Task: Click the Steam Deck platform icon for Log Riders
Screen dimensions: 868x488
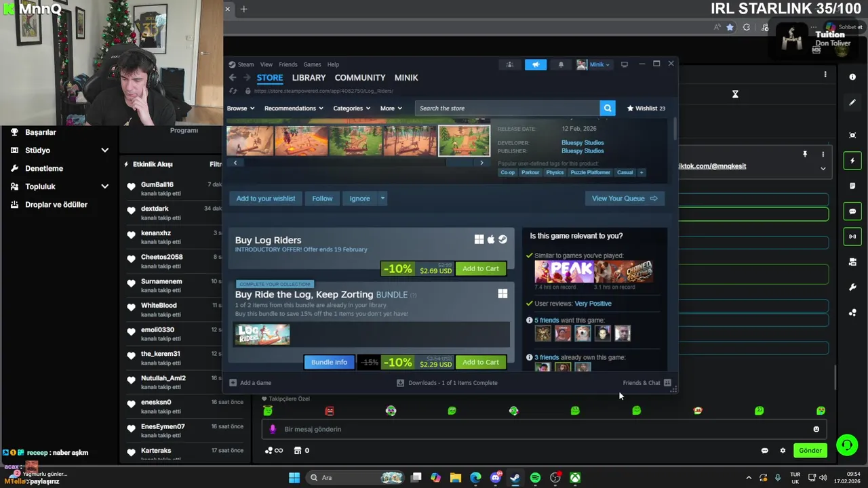Action: point(502,239)
